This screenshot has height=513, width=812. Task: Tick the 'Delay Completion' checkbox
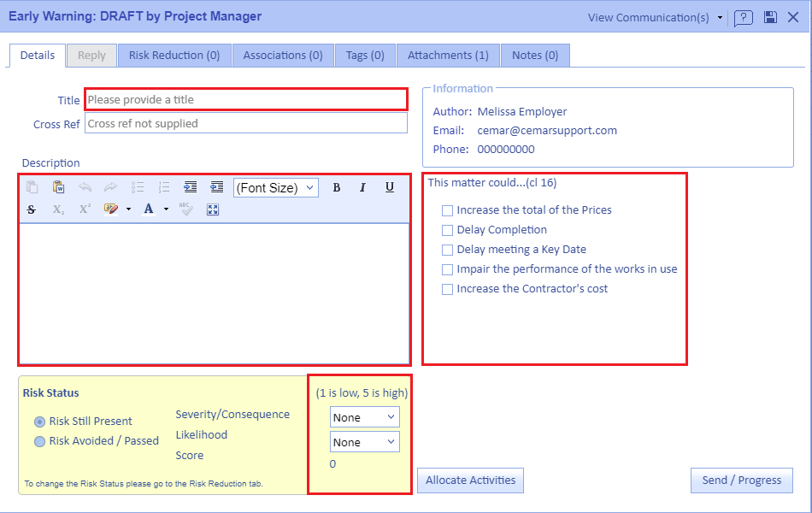[447, 230]
